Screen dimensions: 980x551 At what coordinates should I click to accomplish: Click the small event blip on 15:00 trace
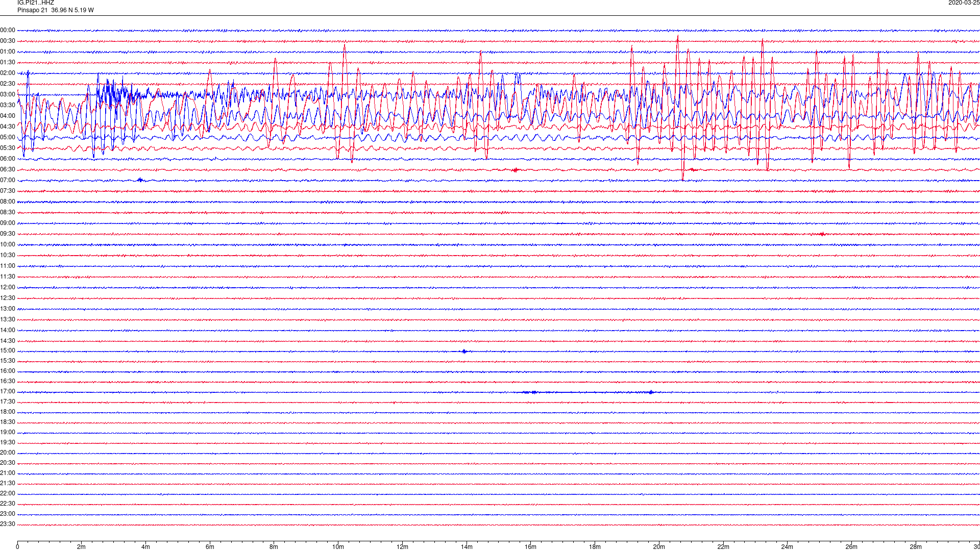[464, 352]
